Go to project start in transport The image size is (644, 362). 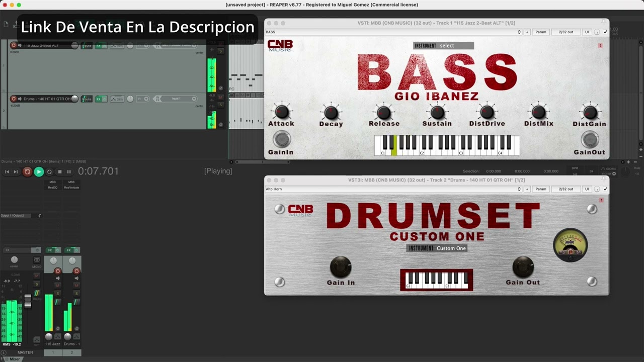(8, 171)
